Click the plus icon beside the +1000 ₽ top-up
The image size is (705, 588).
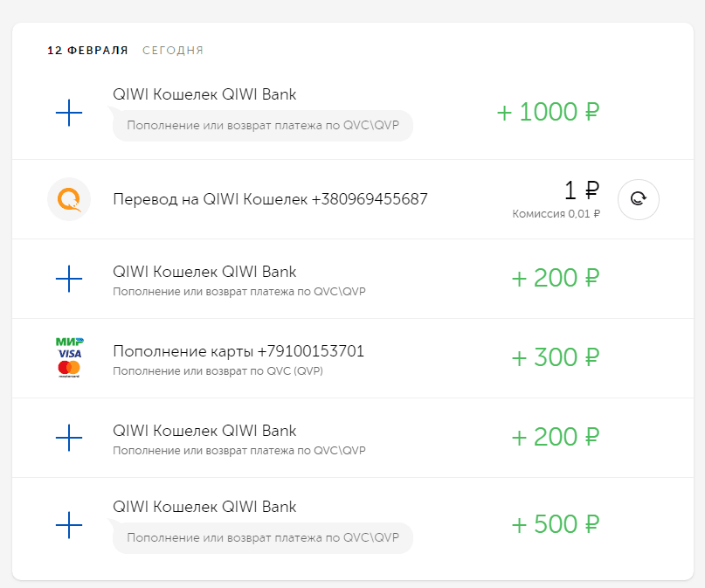[69, 112]
